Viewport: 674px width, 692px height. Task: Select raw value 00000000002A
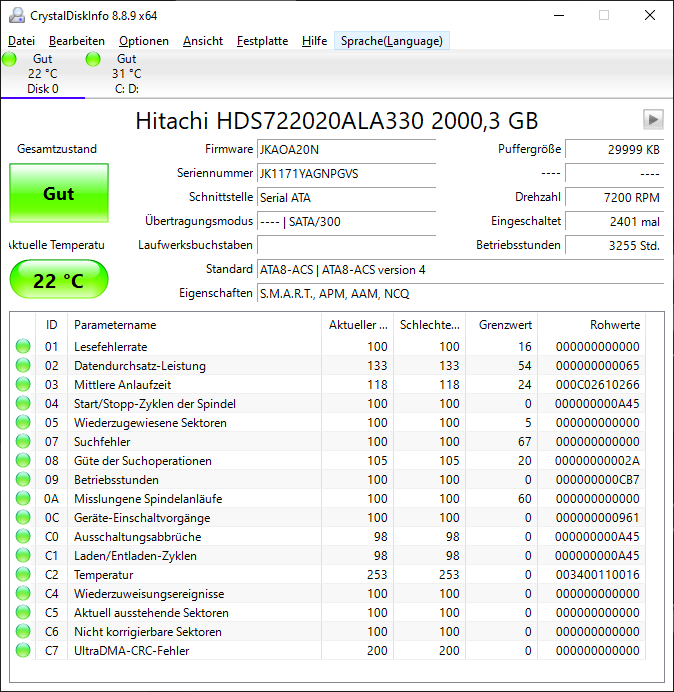tap(597, 461)
